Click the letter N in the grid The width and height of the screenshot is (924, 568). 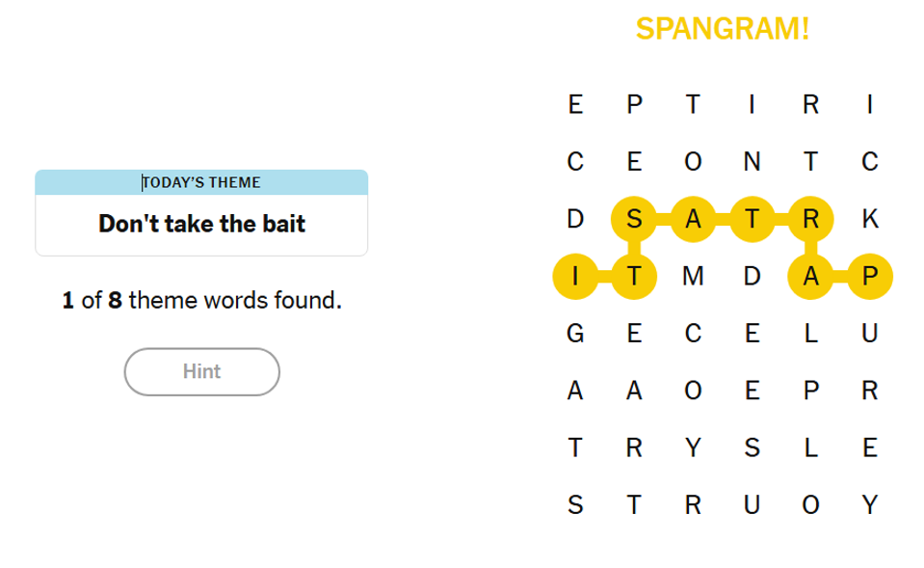click(752, 163)
